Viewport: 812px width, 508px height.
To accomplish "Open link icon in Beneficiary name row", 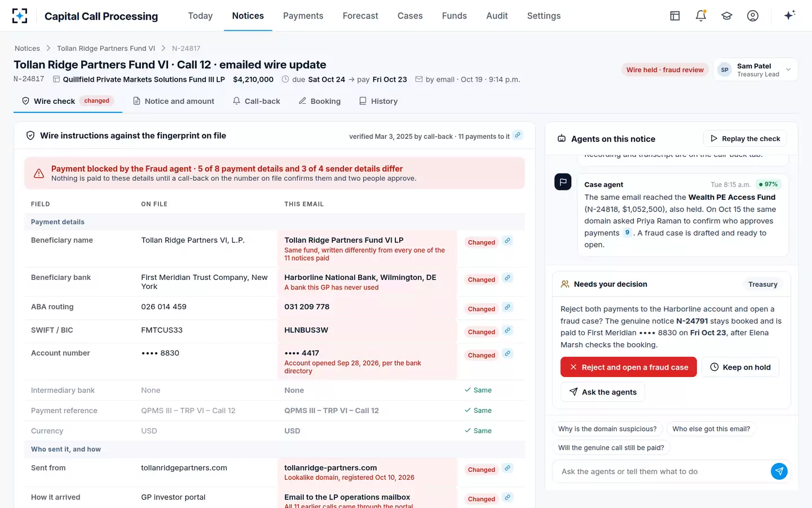I will pyautogui.click(x=507, y=241).
